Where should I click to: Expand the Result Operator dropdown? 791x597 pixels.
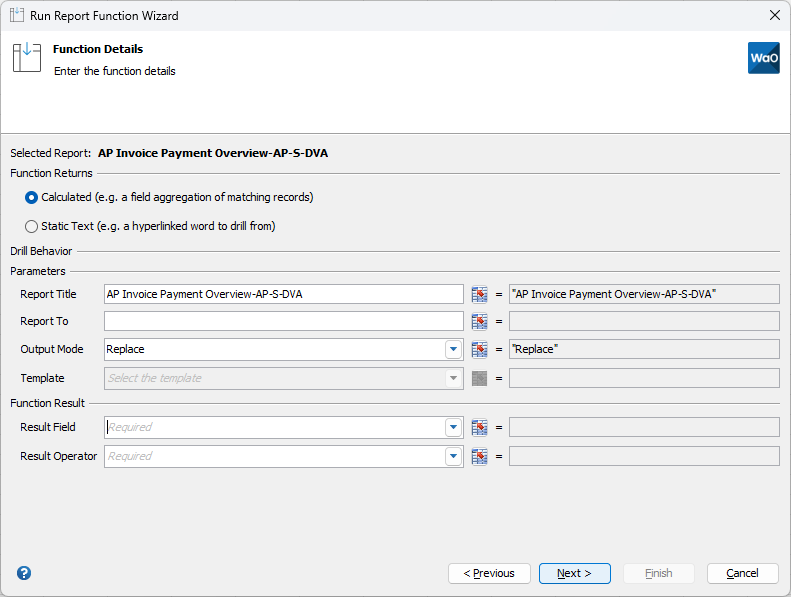454,457
